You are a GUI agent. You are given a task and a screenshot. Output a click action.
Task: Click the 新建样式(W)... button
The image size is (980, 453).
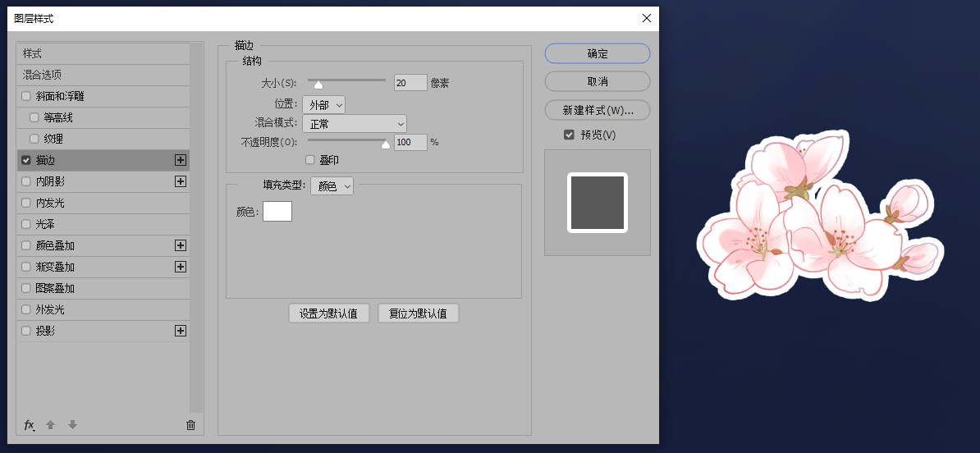(x=598, y=110)
